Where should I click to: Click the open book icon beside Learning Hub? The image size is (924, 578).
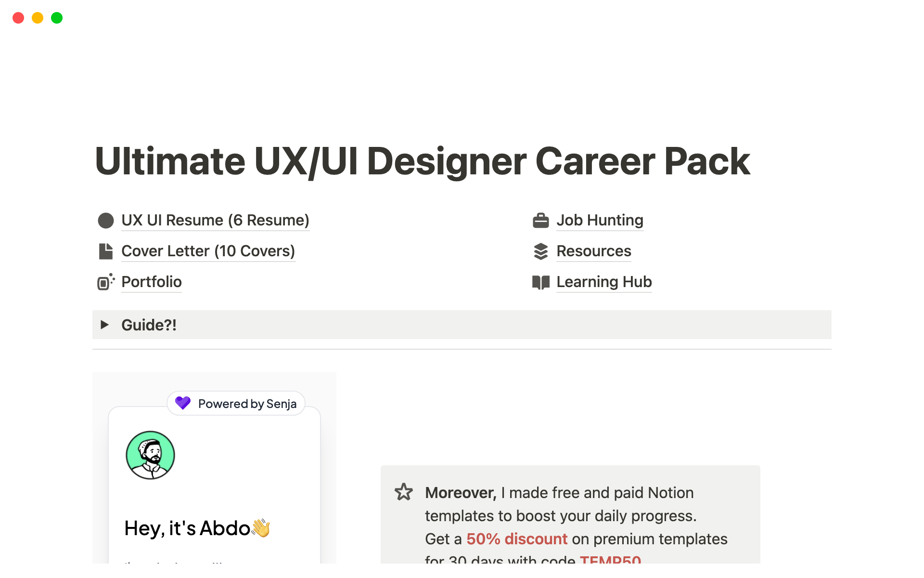[x=541, y=282]
